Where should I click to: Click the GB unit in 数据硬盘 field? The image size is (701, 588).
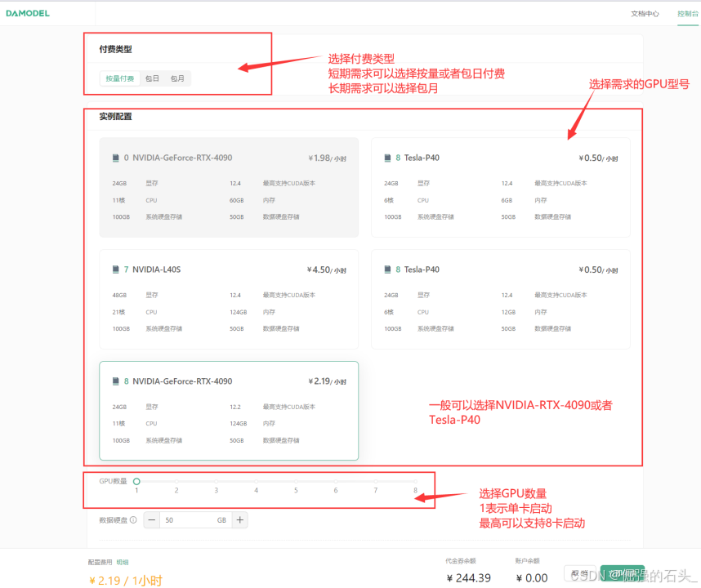[221, 520]
